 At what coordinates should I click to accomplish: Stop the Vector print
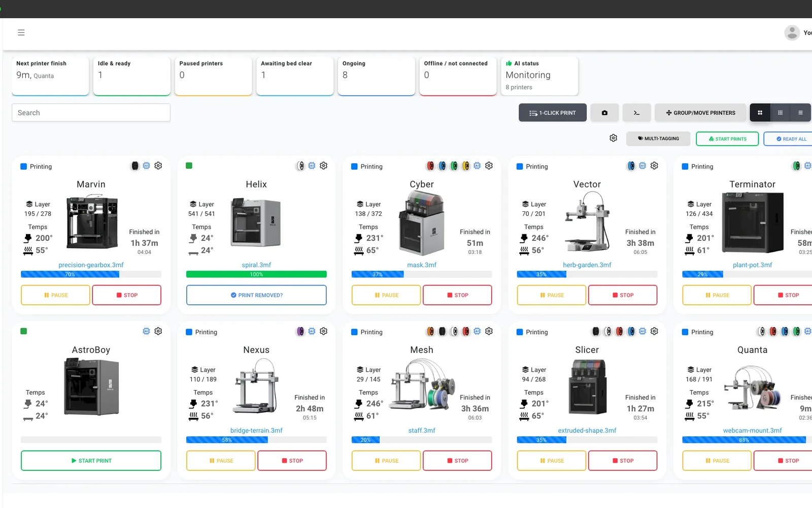623,295
